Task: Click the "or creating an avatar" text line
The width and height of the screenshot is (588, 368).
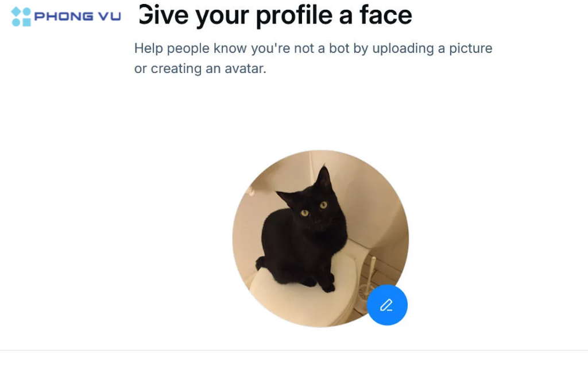Action: click(200, 69)
